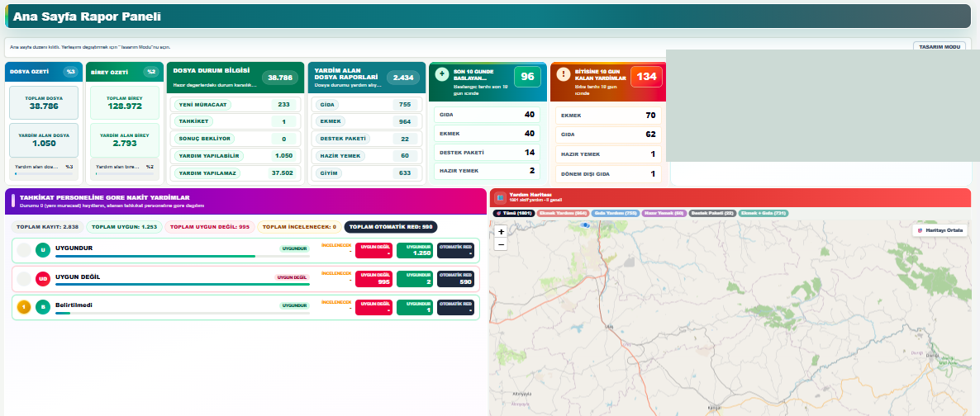Toggle the Ekmek Yardımı map filter chip
The height and width of the screenshot is (416, 980).
pyautogui.click(x=562, y=214)
